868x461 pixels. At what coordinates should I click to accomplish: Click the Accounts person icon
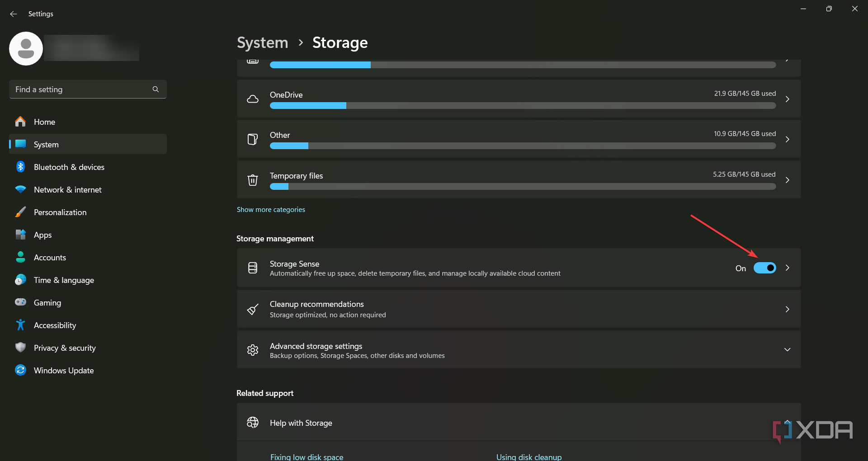point(20,257)
